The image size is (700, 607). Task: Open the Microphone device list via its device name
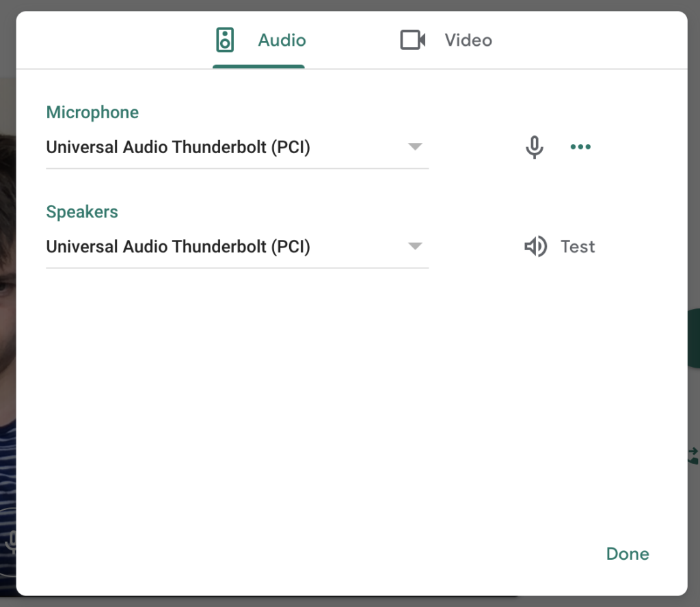tap(178, 147)
